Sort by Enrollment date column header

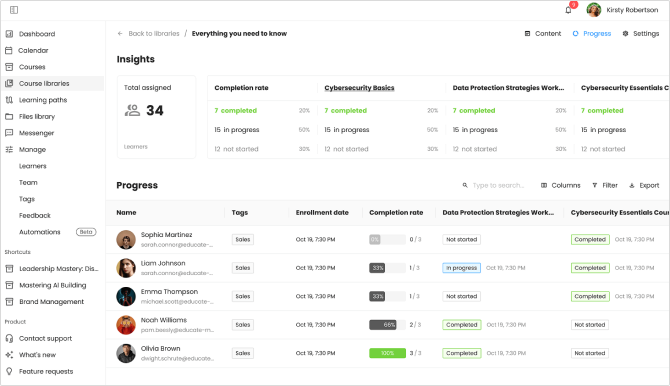pyautogui.click(x=322, y=212)
